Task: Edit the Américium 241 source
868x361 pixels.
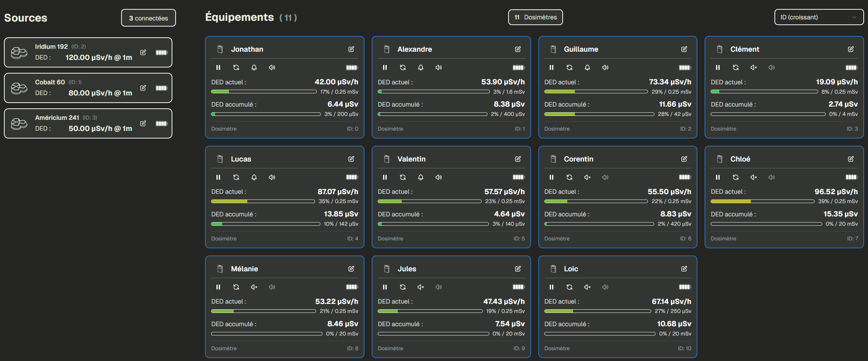Action: point(143,123)
